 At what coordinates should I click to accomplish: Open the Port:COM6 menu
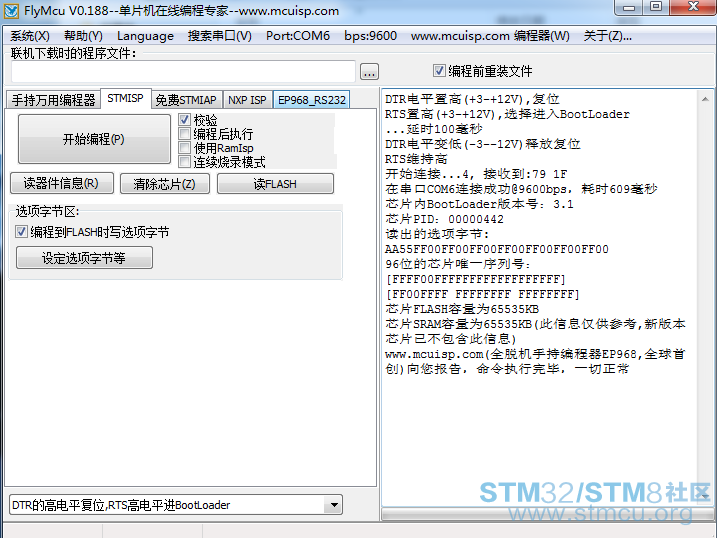click(x=298, y=36)
